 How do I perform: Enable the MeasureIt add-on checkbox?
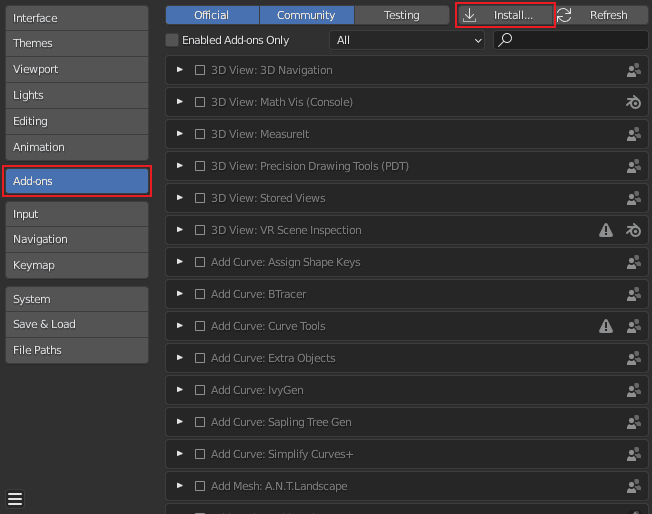click(200, 134)
